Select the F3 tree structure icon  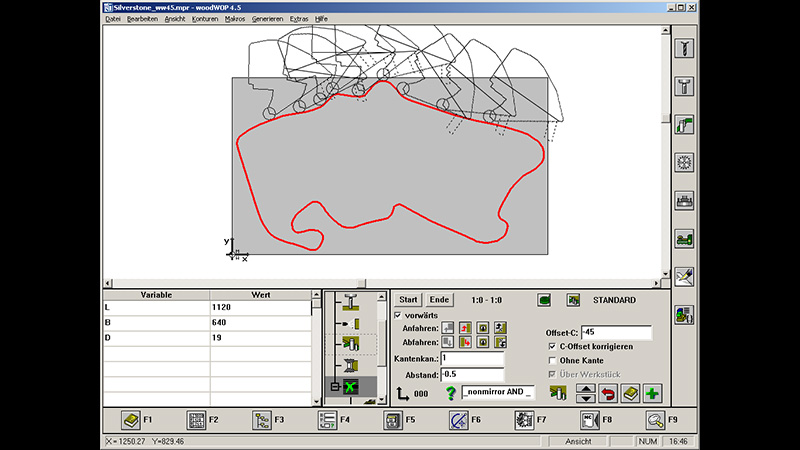[261, 420]
